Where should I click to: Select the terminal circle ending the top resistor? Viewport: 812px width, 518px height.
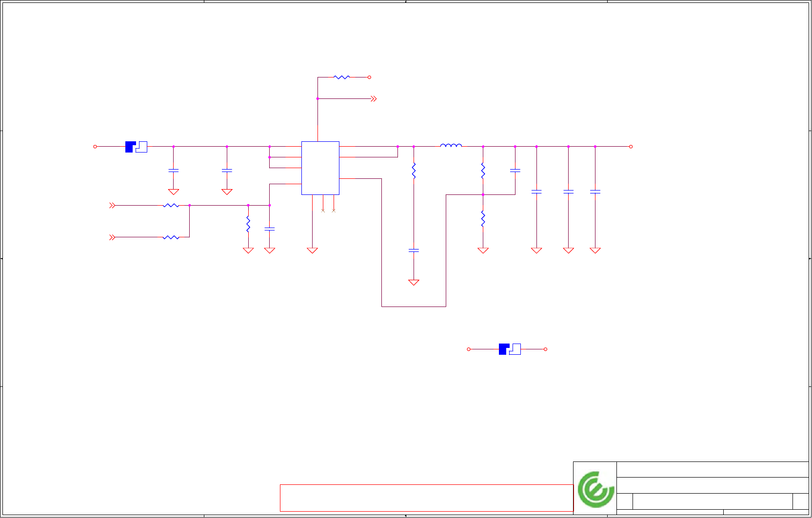click(369, 77)
